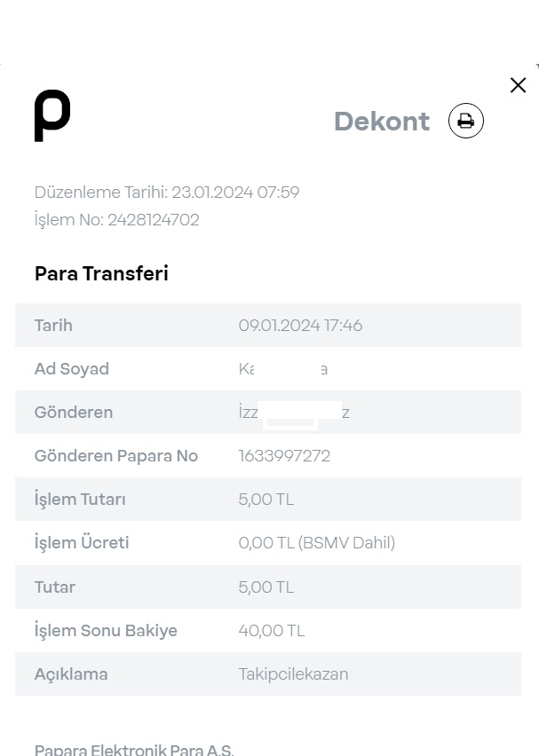539x756 pixels.
Task: Select the Dekont heading text
Action: (x=382, y=121)
